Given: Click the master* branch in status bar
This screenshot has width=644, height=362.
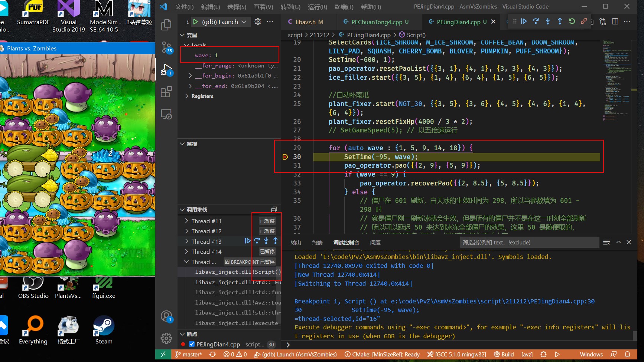Looking at the screenshot, I should [x=188, y=355].
